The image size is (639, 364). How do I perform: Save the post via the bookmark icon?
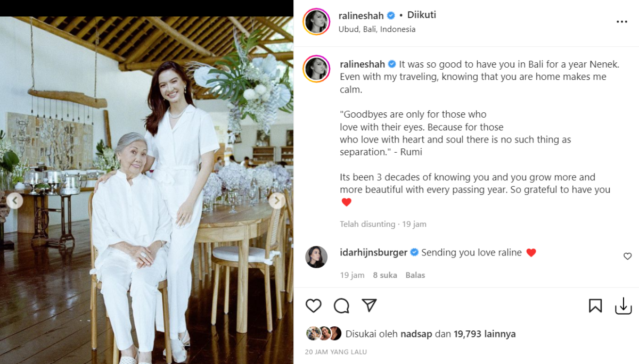click(595, 306)
